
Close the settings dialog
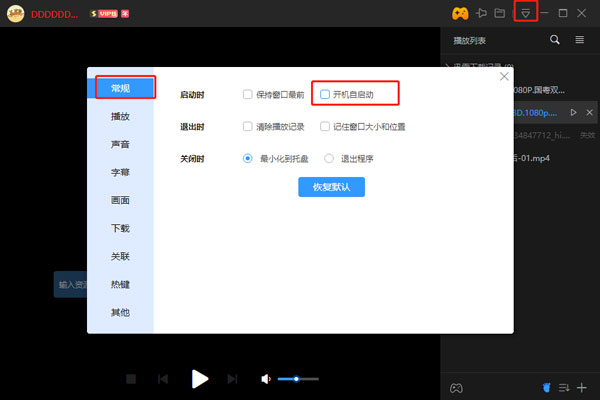tap(504, 77)
